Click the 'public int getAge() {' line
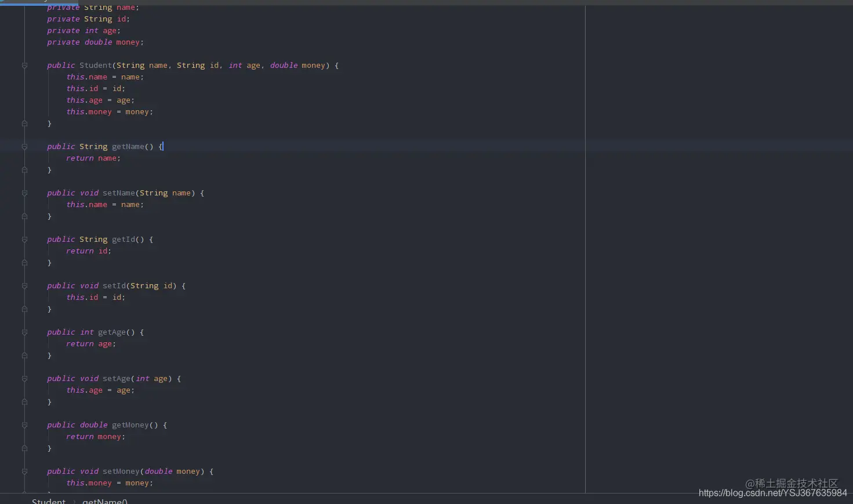Screen dimensions: 853x504 (x=95, y=332)
